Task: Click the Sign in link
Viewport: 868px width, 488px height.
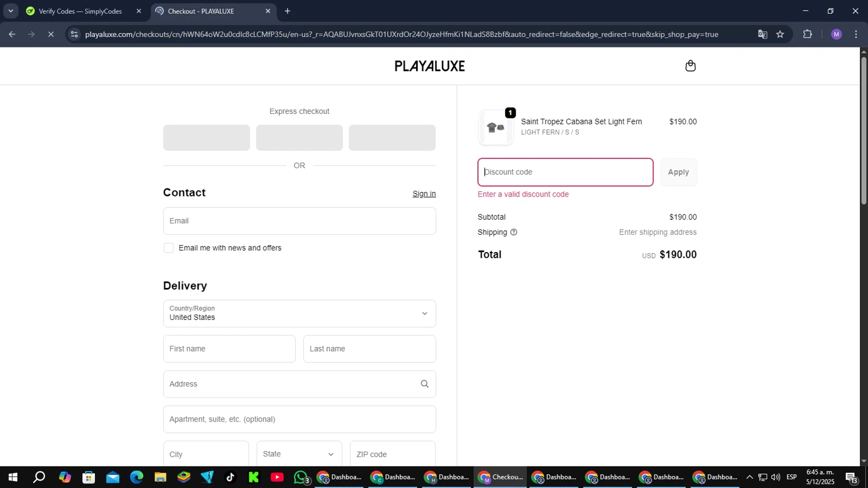Action: coord(424,194)
